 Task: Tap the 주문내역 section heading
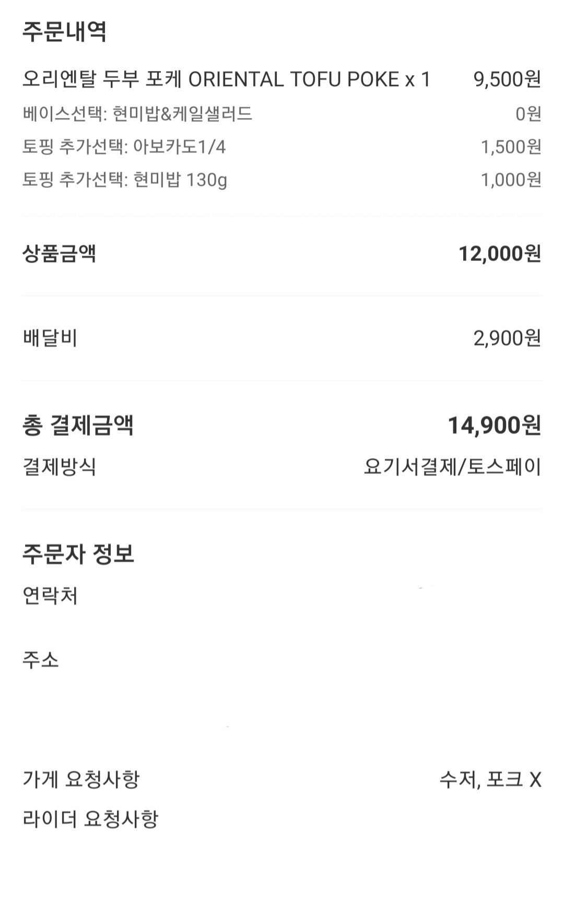click(x=64, y=31)
